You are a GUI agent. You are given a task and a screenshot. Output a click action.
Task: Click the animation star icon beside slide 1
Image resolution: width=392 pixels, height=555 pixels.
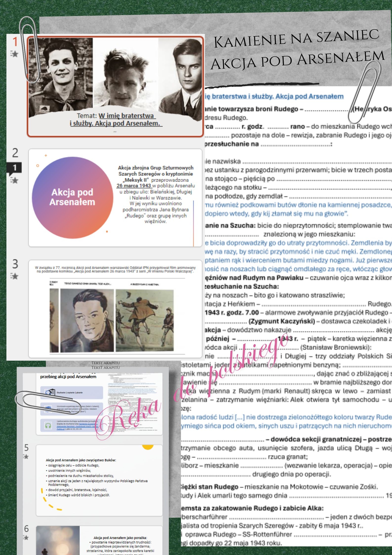pos(15,54)
